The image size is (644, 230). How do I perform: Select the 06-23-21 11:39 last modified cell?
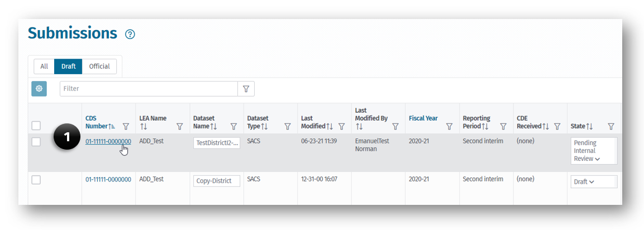[x=319, y=141]
